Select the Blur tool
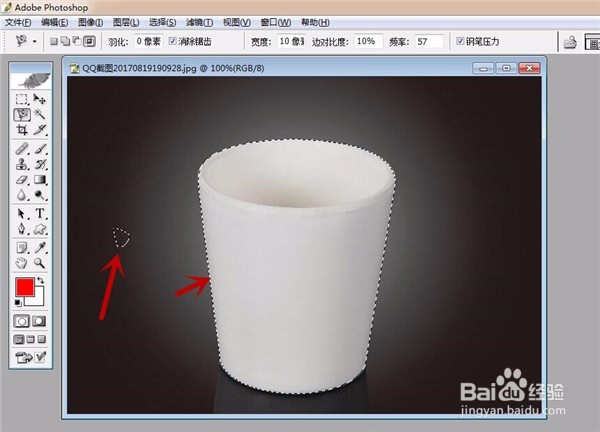The image size is (600, 432). (21, 195)
